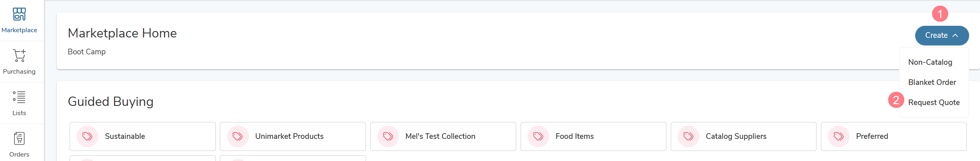
Task: Open Mel's Test Collection tile
Action: (443, 136)
